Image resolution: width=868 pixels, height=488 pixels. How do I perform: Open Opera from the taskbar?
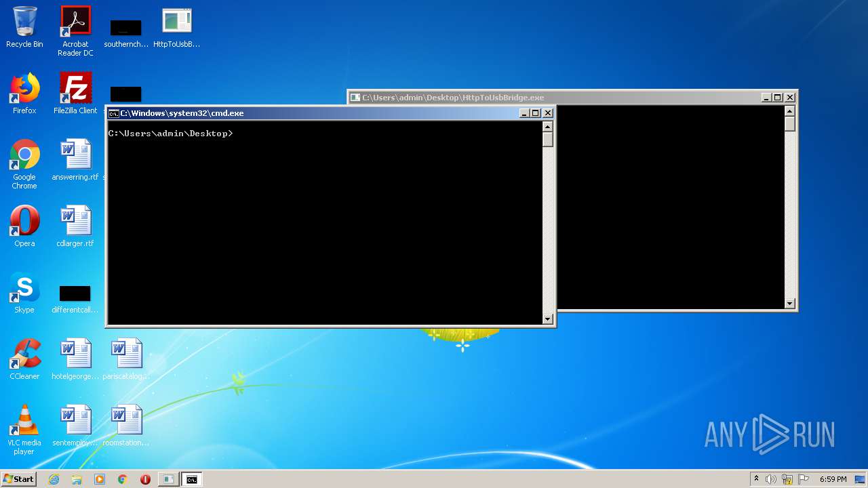145,479
